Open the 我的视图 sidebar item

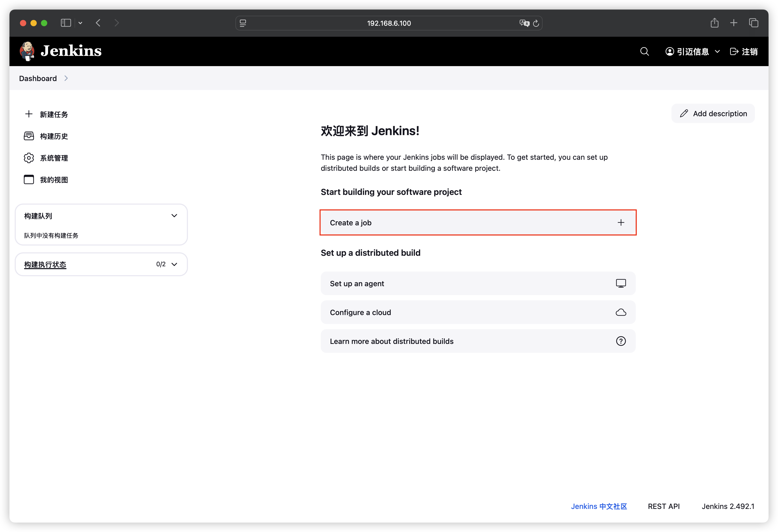click(x=46, y=180)
